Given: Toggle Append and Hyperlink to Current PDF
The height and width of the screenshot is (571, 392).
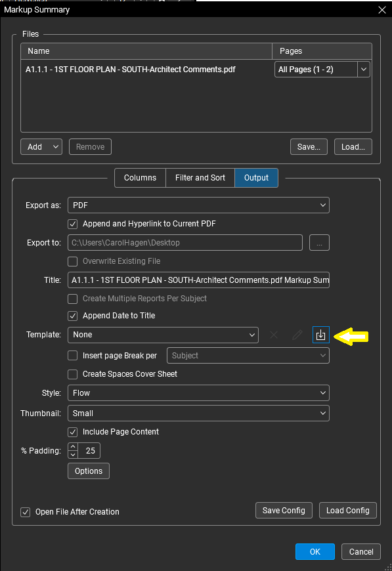Looking at the screenshot, I should 72,224.
